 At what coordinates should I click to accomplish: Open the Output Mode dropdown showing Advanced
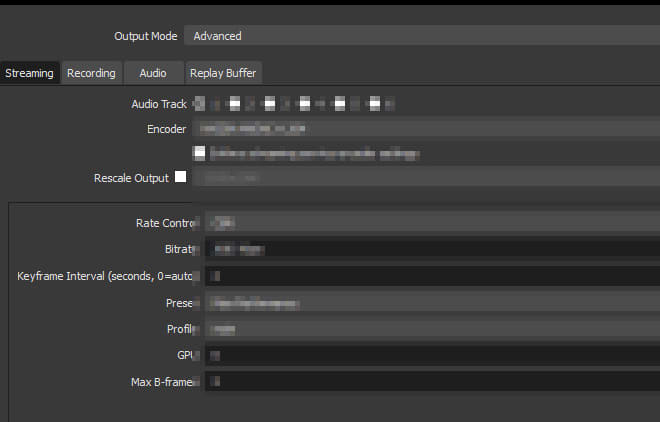point(422,36)
